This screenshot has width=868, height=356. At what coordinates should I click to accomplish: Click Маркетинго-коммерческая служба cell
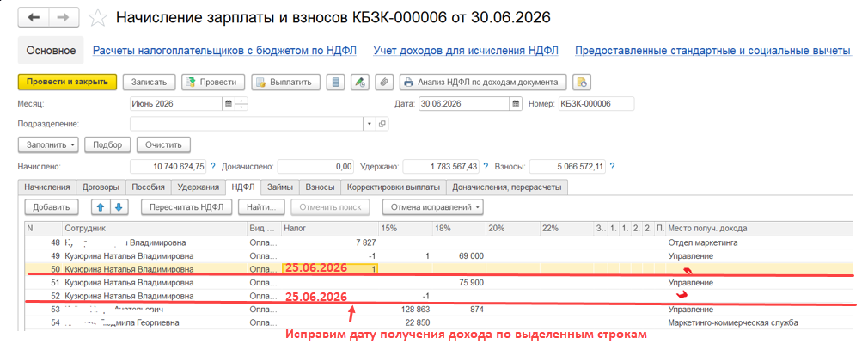733,322
